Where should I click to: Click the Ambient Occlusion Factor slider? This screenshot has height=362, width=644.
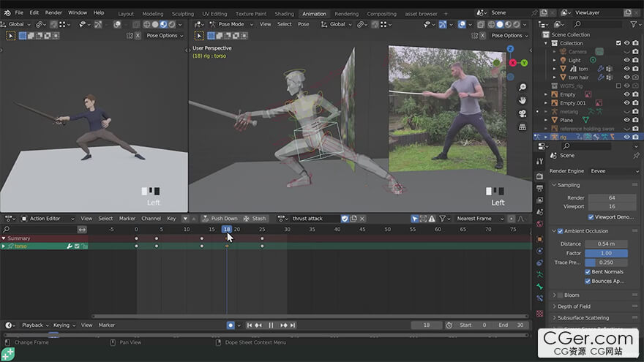pyautogui.click(x=606, y=253)
